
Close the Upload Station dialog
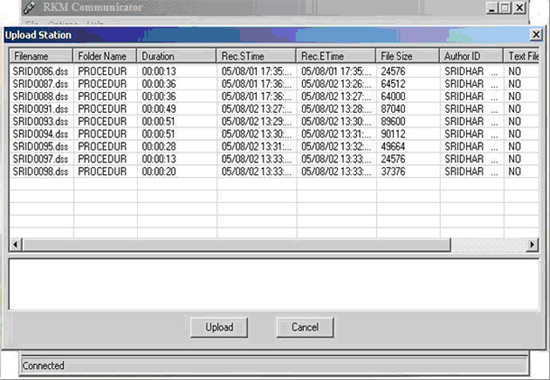(536, 35)
